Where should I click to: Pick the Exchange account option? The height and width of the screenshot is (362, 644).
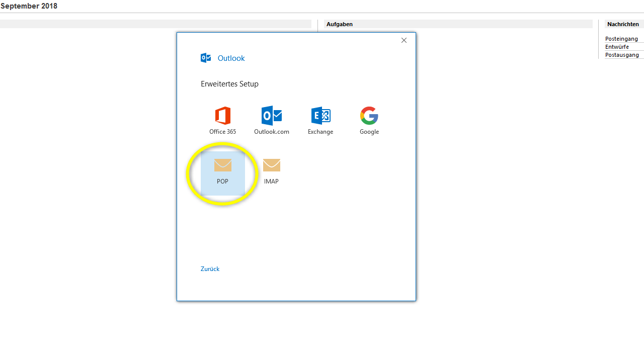pyautogui.click(x=320, y=121)
